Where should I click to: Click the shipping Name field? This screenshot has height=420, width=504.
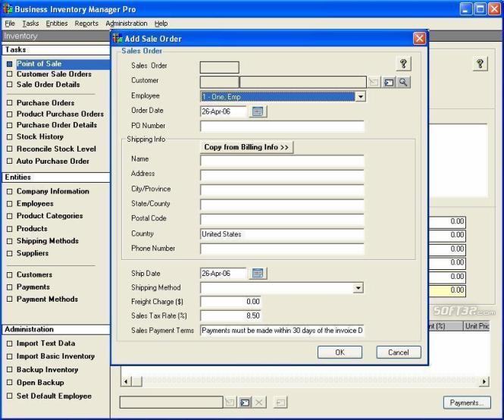(282, 160)
